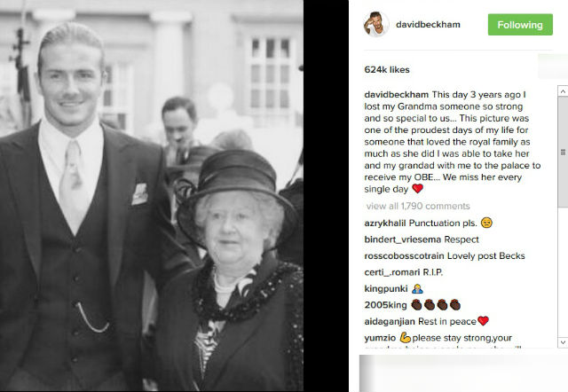Click the first fist emoji by 2005king

[416, 305]
